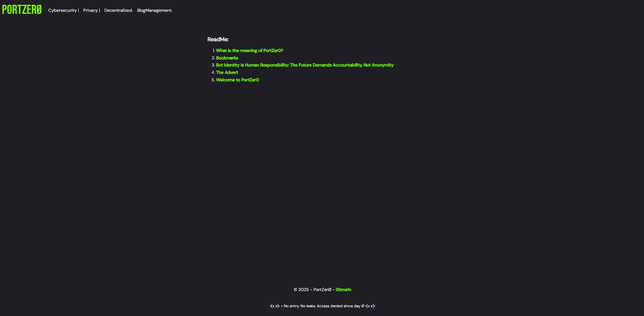
Task: Open Management in the top navigation
Action: point(159,10)
